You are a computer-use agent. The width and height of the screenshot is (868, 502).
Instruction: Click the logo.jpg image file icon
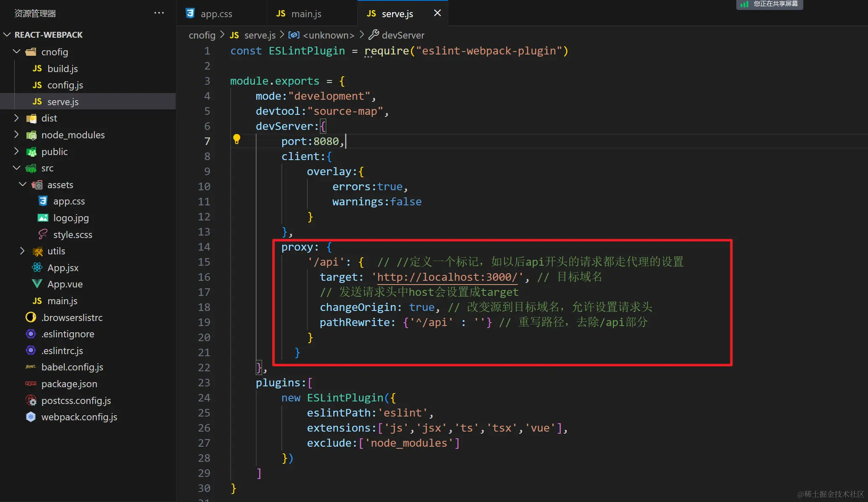(x=43, y=218)
